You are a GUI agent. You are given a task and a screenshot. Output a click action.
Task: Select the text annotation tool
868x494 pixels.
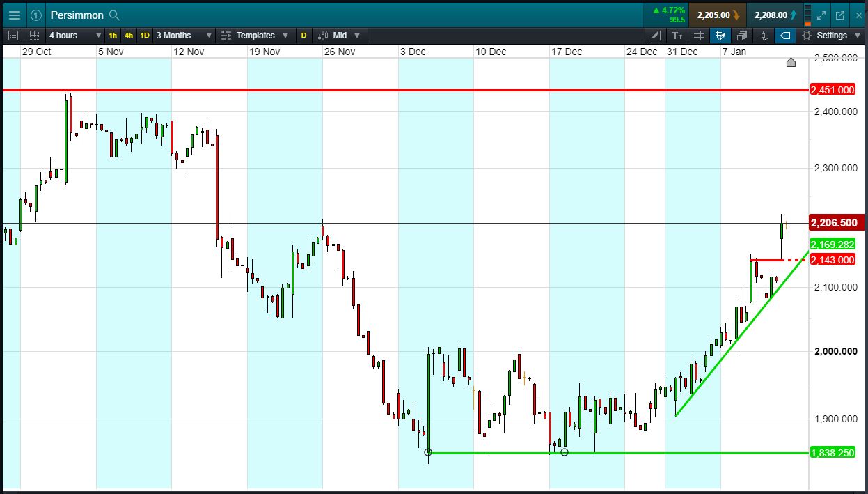tap(677, 36)
